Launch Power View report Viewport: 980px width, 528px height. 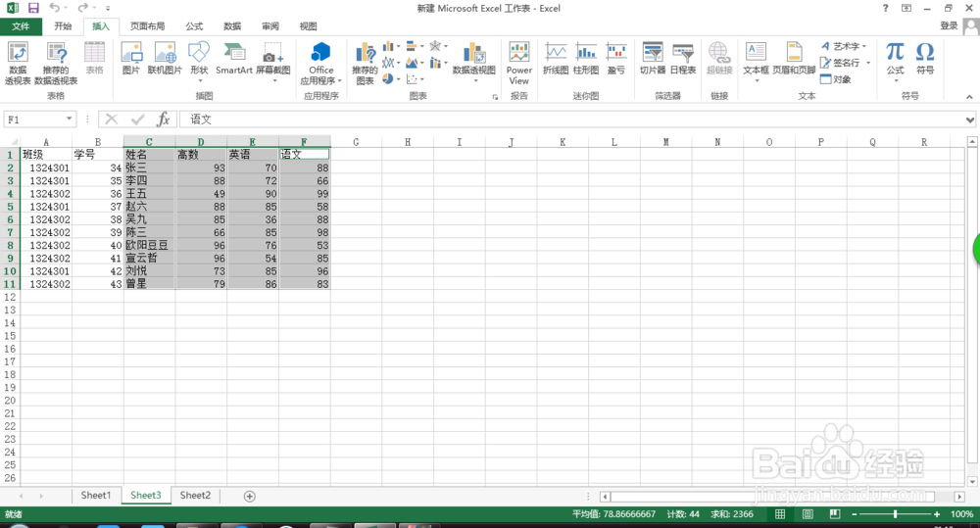tap(518, 63)
